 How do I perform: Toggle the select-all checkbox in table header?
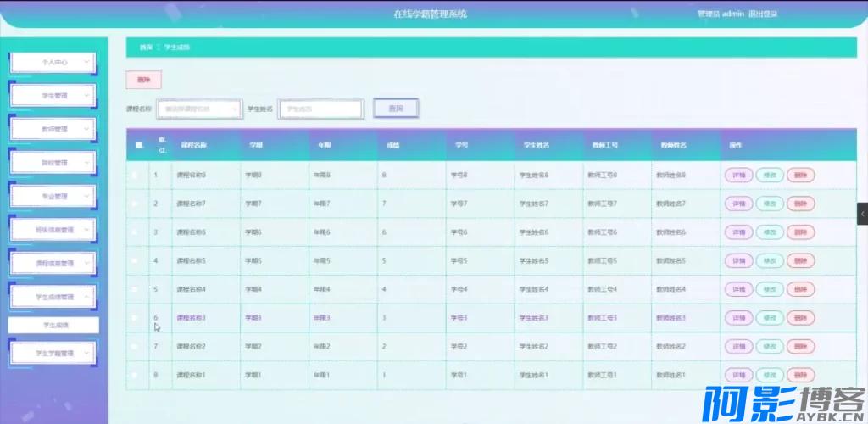click(x=138, y=145)
